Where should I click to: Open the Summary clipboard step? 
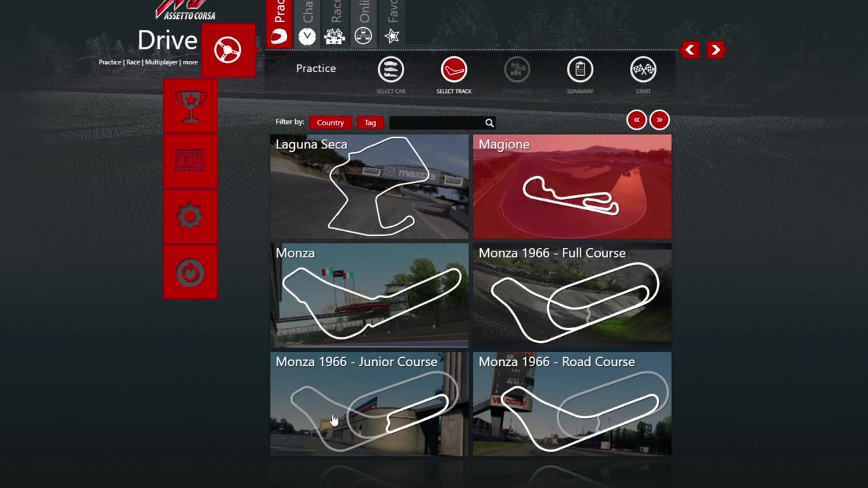(580, 69)
